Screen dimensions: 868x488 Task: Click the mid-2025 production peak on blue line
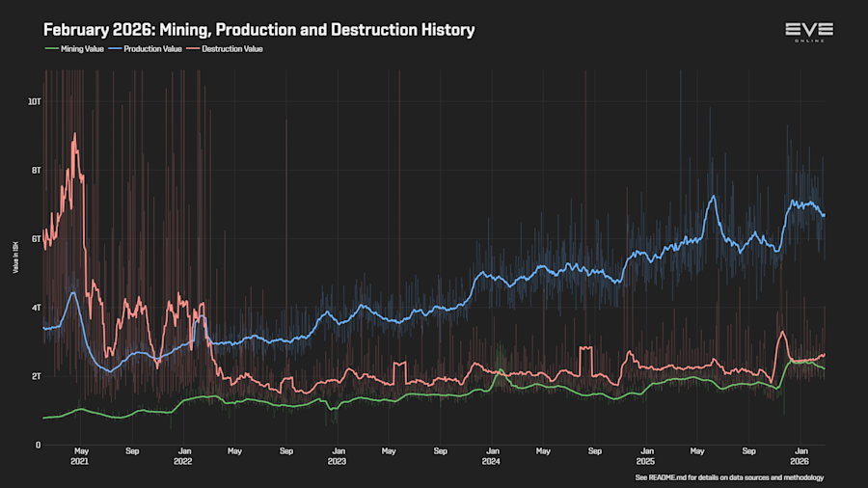pyautogui.click(x=714, y=196)
